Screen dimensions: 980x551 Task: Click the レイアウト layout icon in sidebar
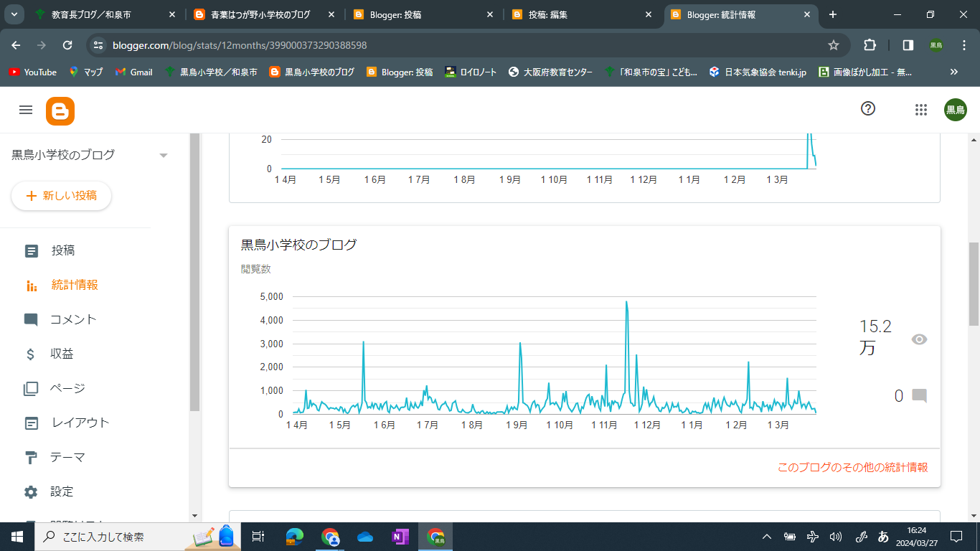(x=32, y=423)
